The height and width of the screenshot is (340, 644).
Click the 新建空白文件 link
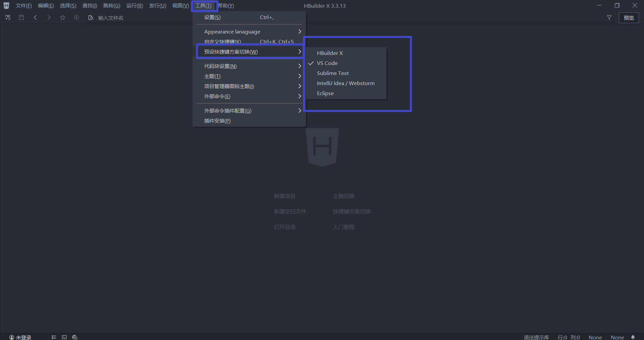click(290, 211)
